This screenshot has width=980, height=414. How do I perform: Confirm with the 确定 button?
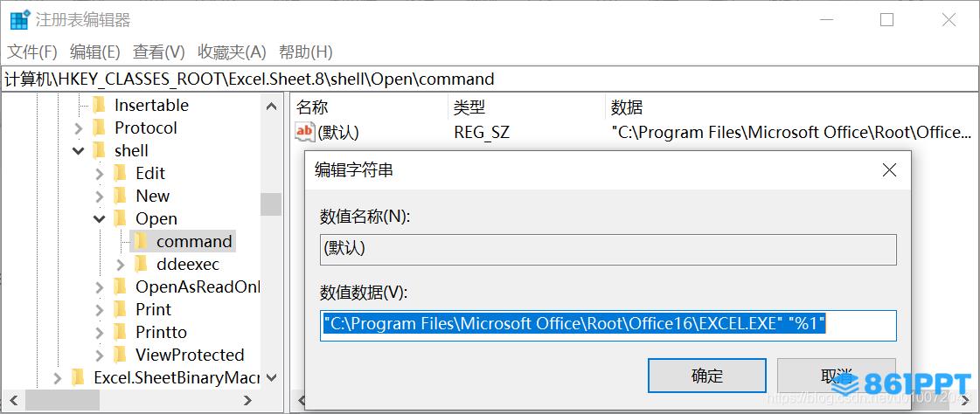point(707,376)
